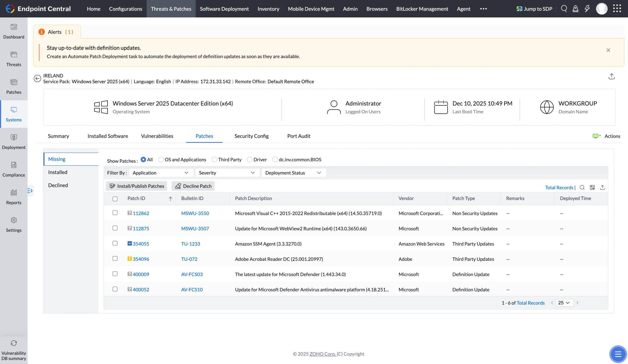Open the apps grid launcher icon
The width and height of the screenshot is (628, 364).
(617, 9)
